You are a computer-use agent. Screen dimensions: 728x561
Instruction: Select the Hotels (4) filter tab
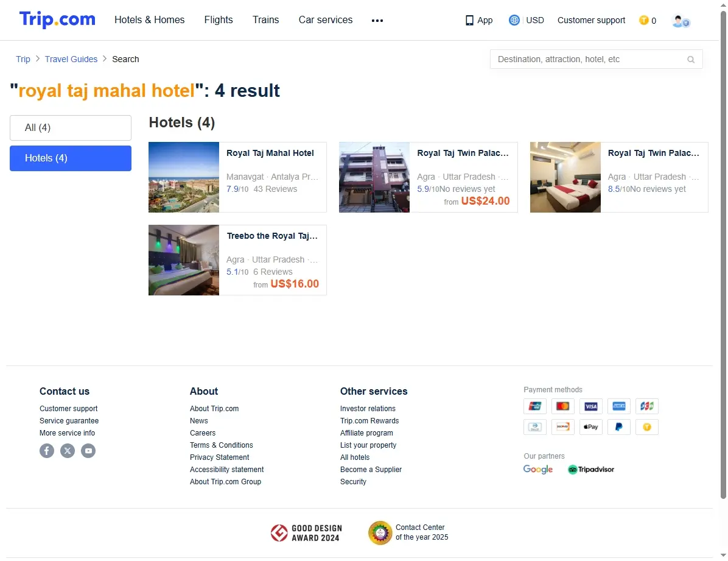(x=71, y=158)
